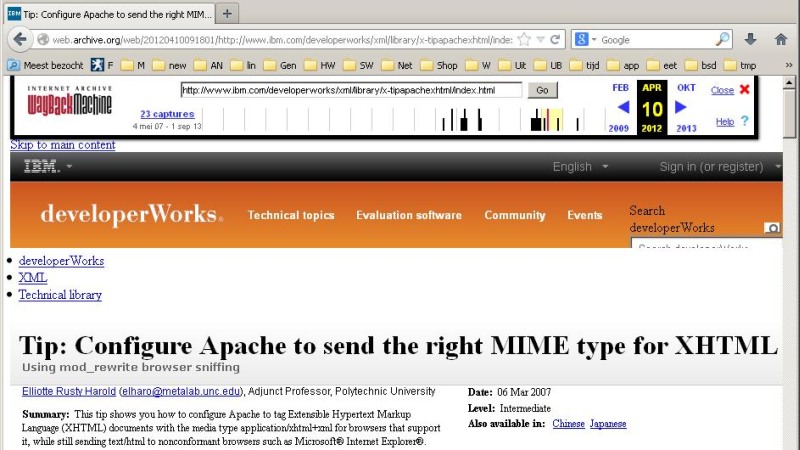The width and height of the screenshot is (800, 450).
Task: Open the 'eet' bookmarks folder
Action: tap(662, 65)
